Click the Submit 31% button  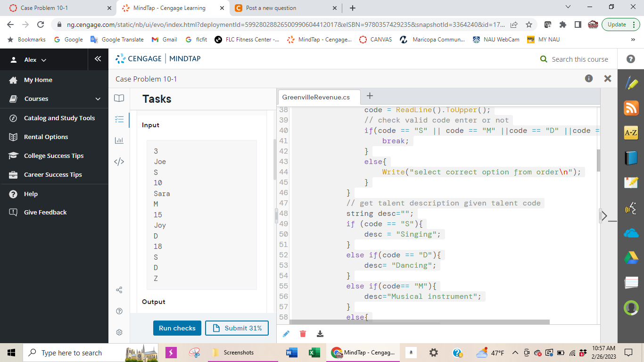tap(237, 328)
